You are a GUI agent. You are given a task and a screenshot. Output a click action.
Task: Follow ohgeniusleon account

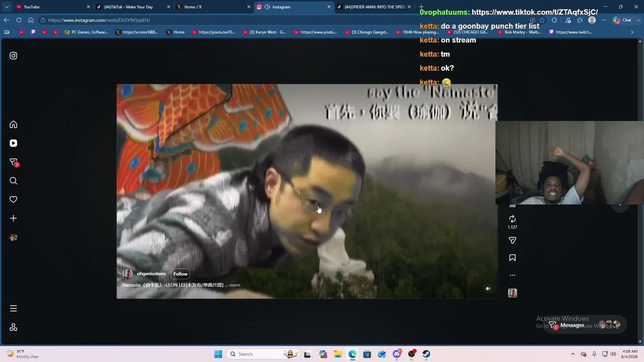[x=181, y=274]
